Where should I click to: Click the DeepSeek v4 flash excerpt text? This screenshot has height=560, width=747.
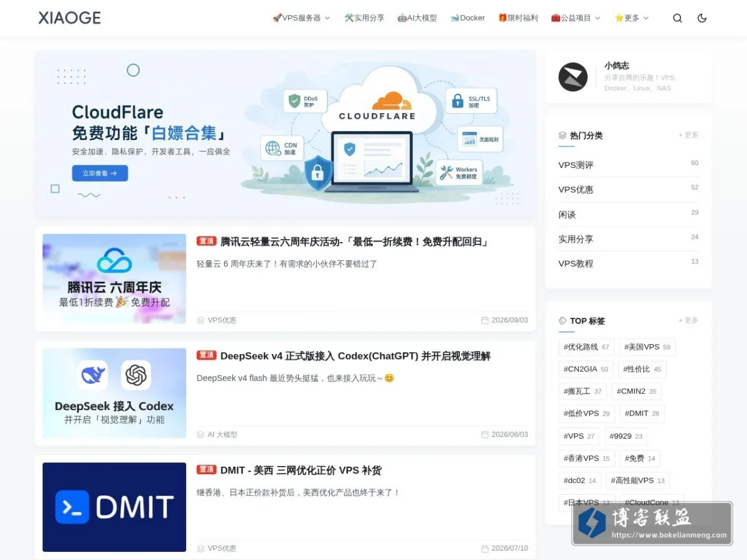[295, 378]
